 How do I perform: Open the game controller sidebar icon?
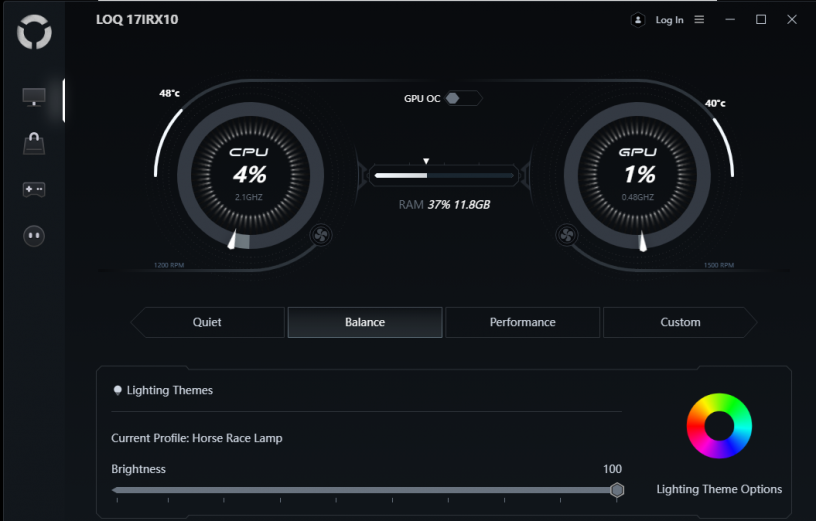[34, 190]
